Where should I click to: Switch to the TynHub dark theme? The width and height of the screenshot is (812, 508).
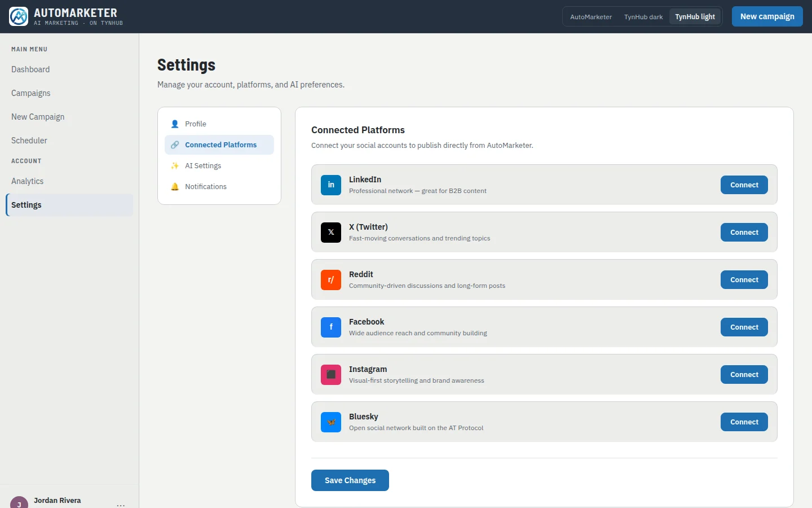(x=643, y=17)
